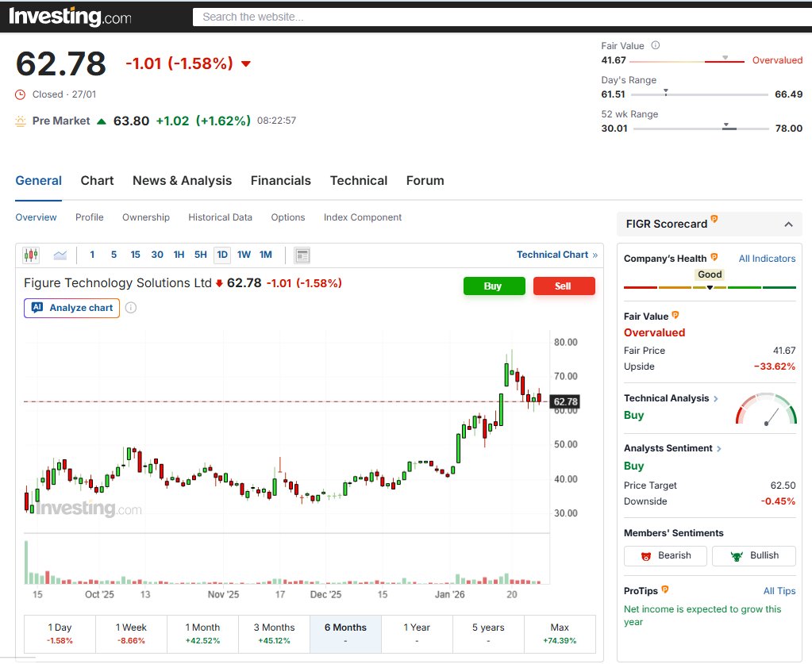Set chart interval to 1H
Screen dimensions: 812x664
tap(179, 255)
